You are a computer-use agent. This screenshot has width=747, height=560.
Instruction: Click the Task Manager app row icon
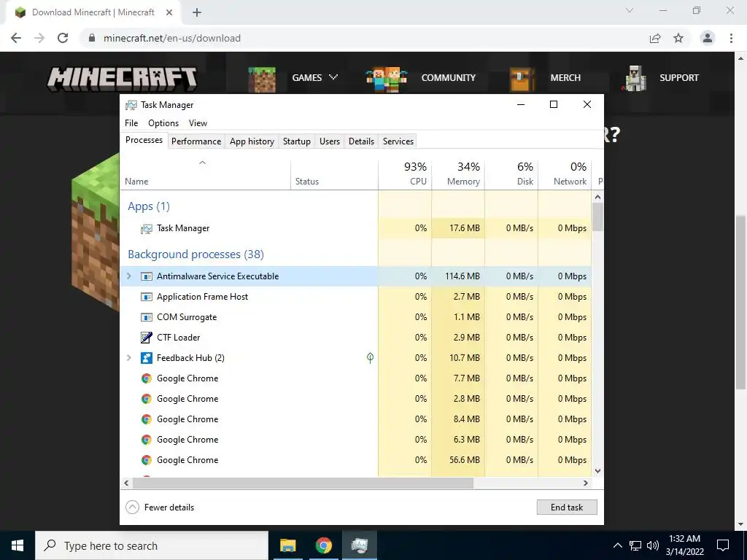(x=146, y=228)
